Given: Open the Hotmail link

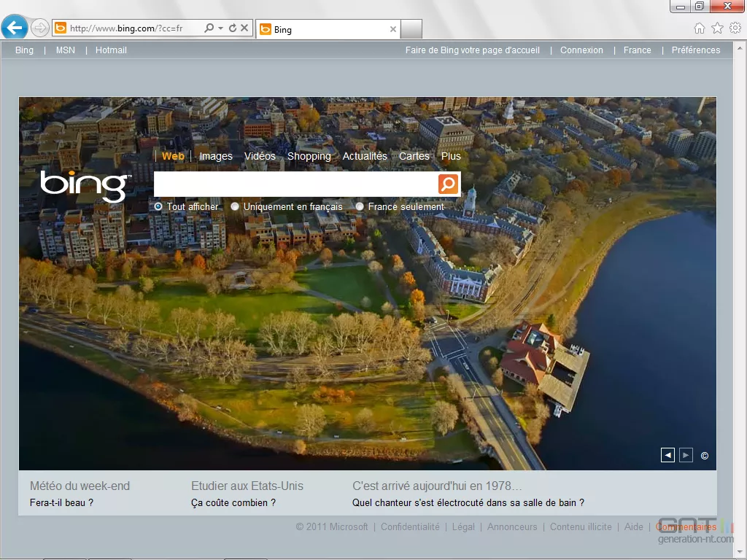Looking at the screenshot, I should click(x=111, y=50).
